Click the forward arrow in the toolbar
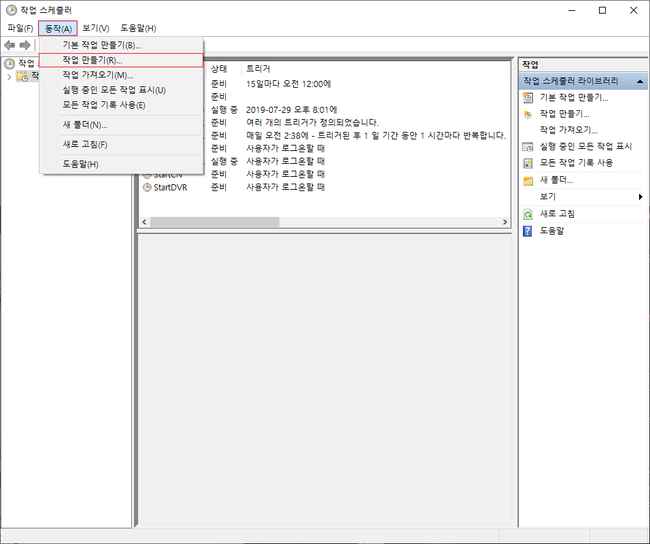Viewport: 650px width, 544px height. click(x=25, y=45)
